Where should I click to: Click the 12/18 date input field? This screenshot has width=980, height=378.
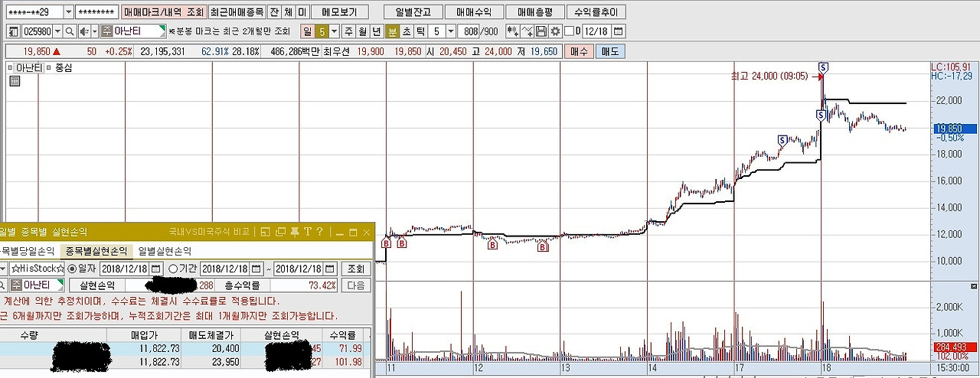coord(597,31)
